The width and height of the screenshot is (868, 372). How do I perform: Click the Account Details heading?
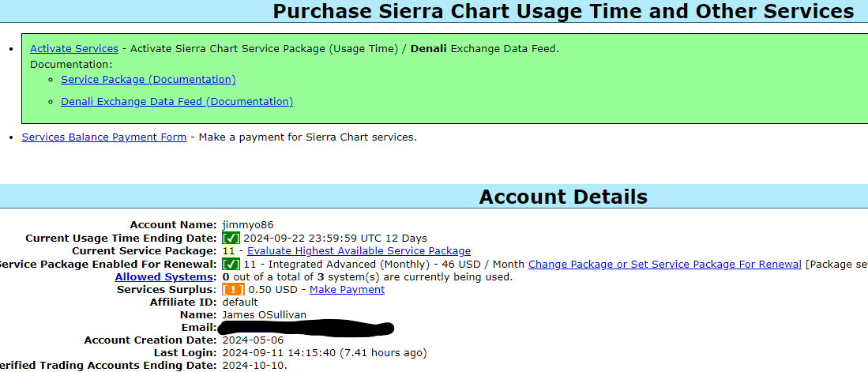[563, 197]
